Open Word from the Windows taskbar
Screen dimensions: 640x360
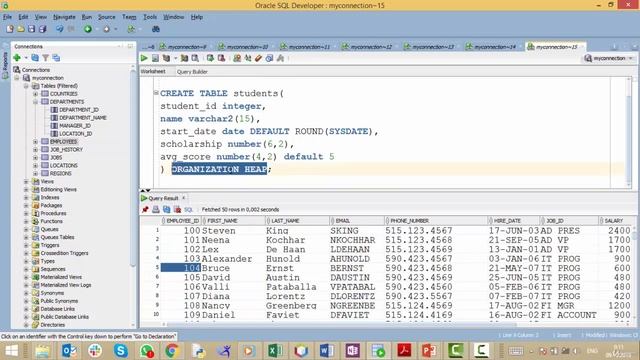pos(327,351)
